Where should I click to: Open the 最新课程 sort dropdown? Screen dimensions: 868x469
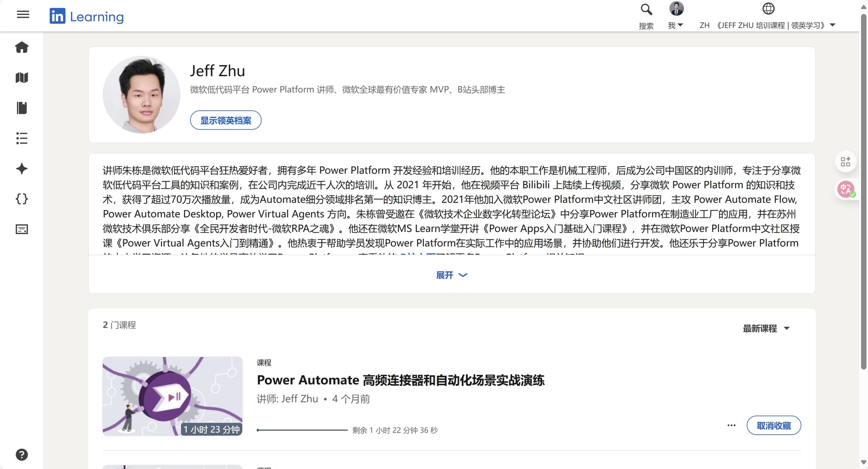click(x=766, y=328)
